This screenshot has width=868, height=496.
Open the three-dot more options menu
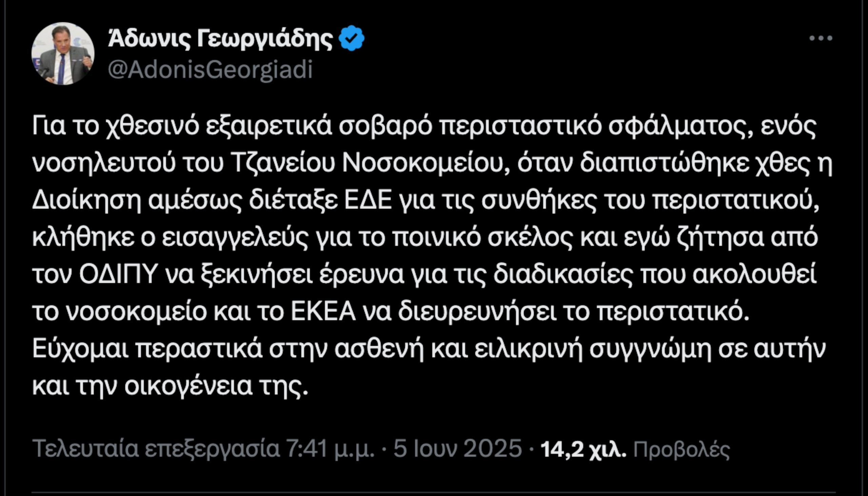[x=821, y=38]
